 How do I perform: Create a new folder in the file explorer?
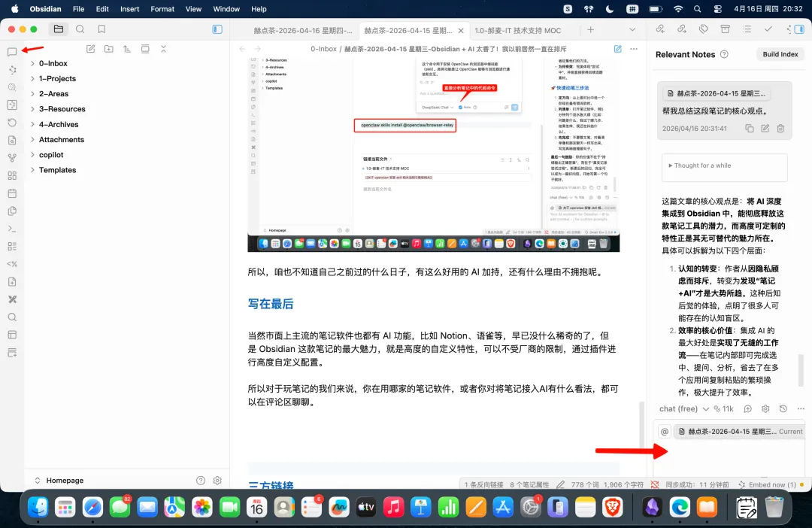coord(109,49)
